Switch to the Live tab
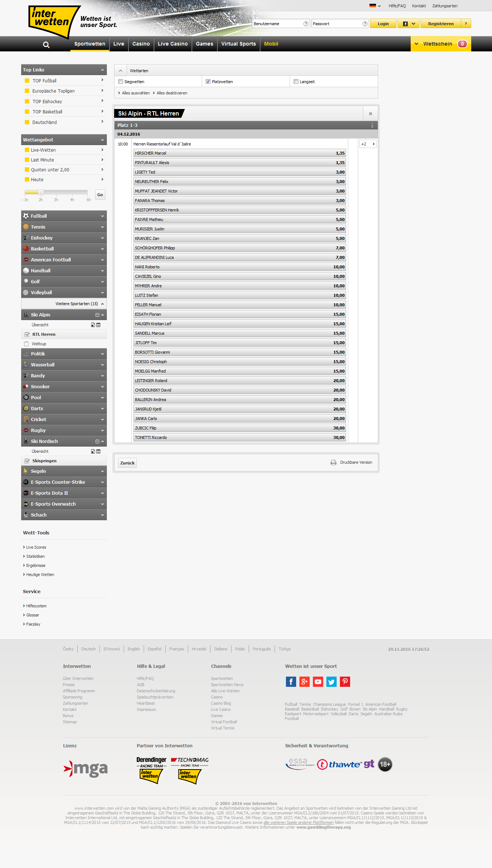This screenshot has height=868, width=492. (x=119, y=44)
